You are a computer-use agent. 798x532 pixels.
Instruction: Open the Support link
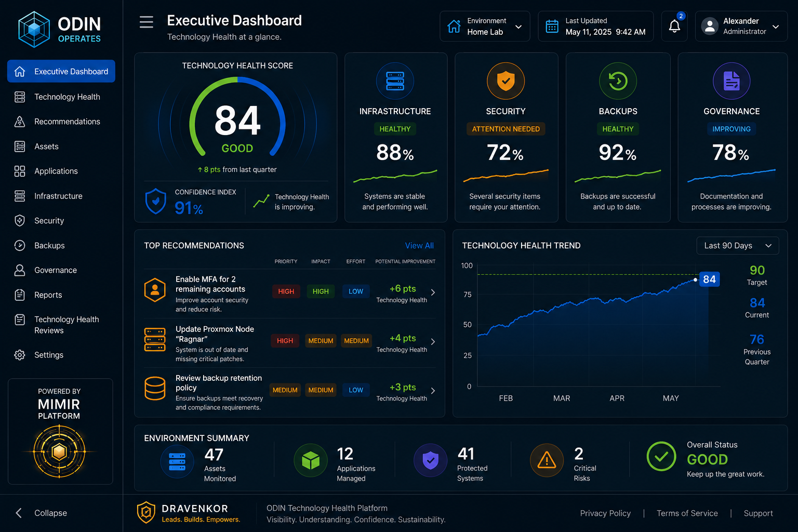click(758, 513)
